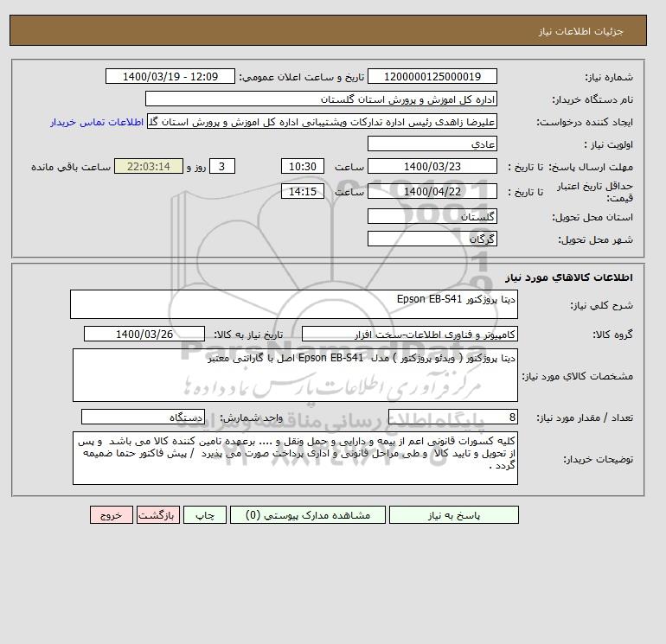Click the response deadline date 1400/03/23
The image size is (666, 644).
(x=432, y=167)
